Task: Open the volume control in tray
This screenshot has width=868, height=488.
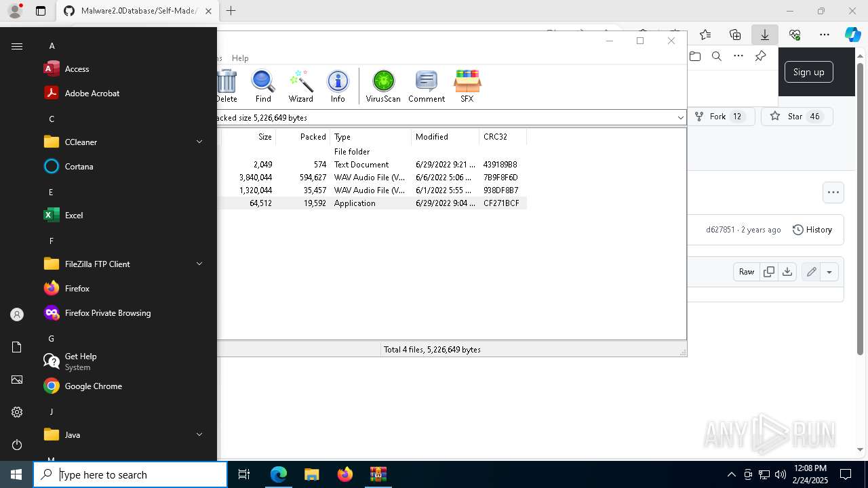Action: (781, 474)
